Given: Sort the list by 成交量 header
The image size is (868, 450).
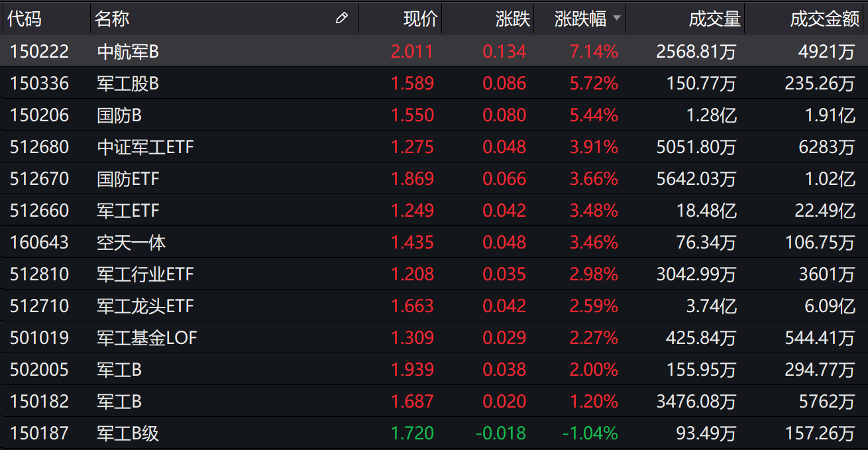Looking at the screenshot, I should click(714, 19).
